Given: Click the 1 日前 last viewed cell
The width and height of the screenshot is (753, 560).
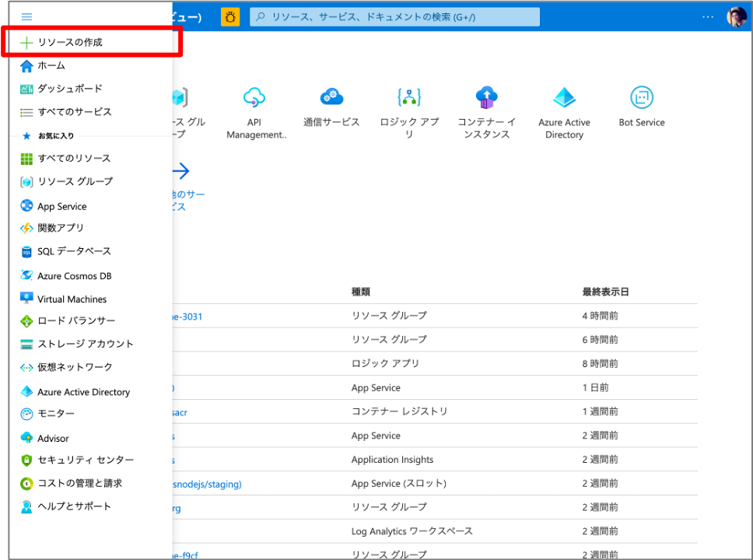Looking at the screenshot, I should [x=596, y=387].
